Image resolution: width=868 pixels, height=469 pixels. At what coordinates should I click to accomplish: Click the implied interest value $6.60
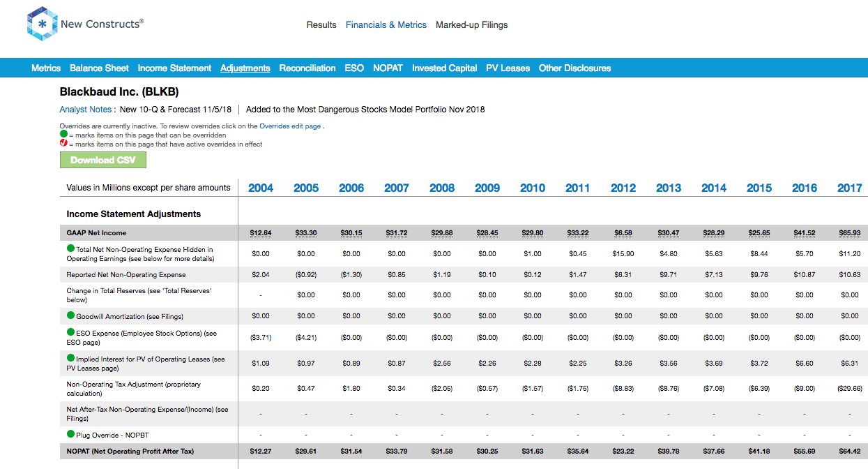[x=805, y=363]
